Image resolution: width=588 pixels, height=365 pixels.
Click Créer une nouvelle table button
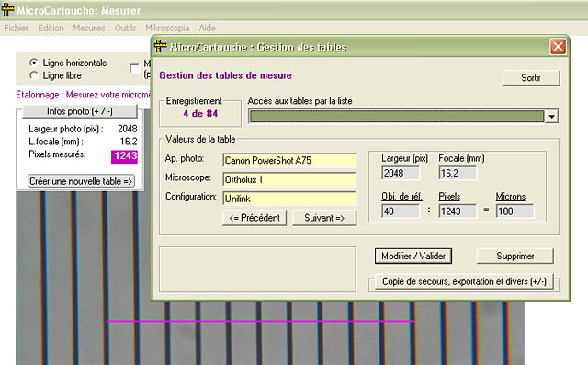point(81,181)
